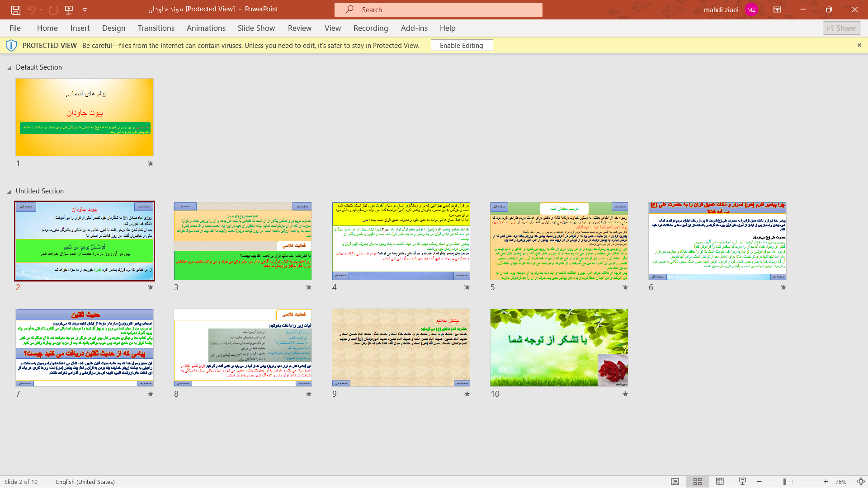Click slide 9 thumbnail to select it

click(401, 347)
